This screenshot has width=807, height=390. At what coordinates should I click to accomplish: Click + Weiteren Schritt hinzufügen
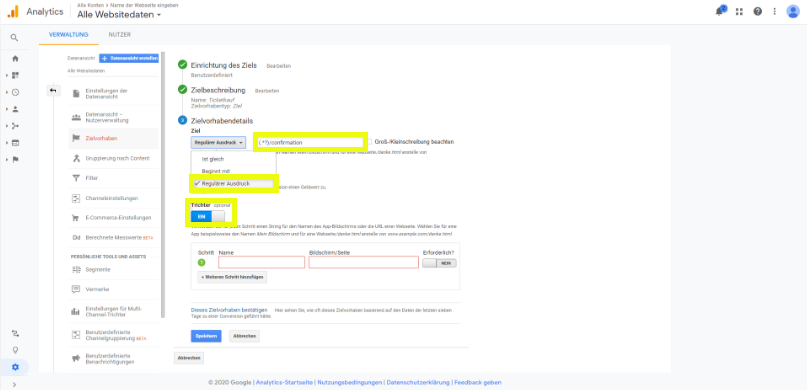232,277
